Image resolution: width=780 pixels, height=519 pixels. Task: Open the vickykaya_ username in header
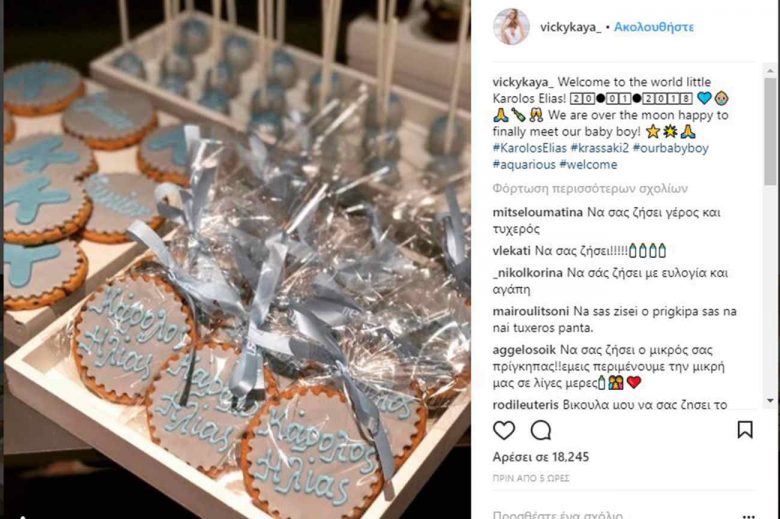click(571, 27)
